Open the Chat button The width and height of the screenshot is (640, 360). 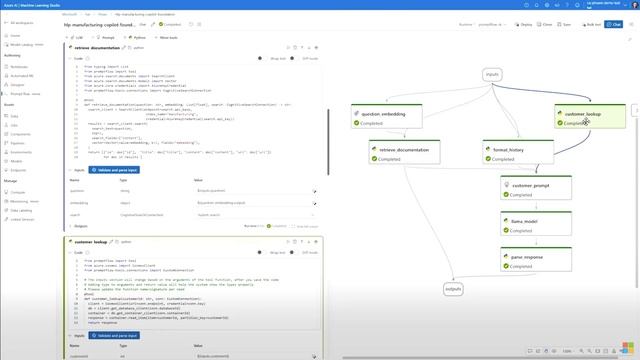[x=613, y=24]
